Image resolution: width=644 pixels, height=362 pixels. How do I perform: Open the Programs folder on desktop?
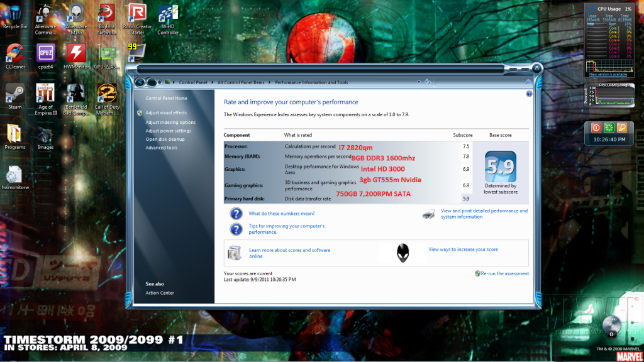point(15,137)
